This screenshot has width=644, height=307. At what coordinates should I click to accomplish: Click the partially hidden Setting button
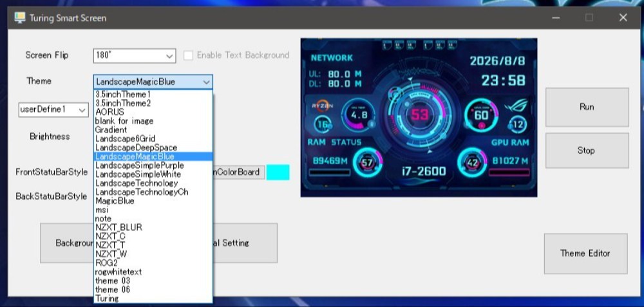point(245,243)
